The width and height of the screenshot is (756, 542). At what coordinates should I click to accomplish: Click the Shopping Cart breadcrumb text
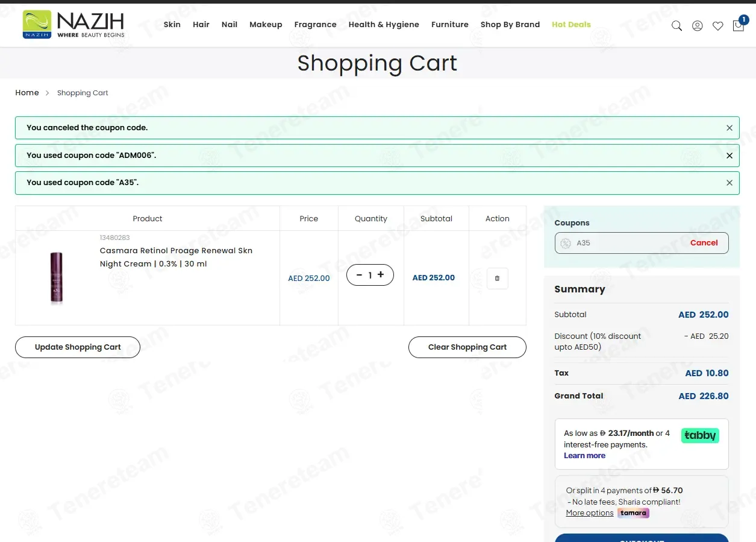click(83, 93)
